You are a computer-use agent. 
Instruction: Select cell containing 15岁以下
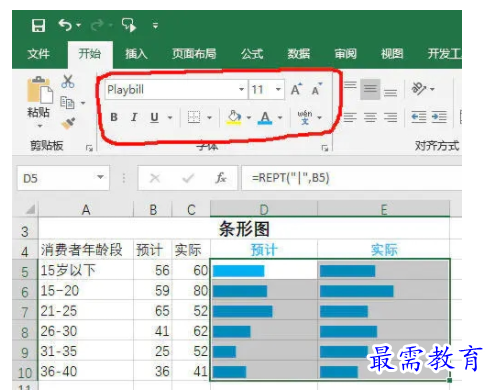(x=86, y=270)
